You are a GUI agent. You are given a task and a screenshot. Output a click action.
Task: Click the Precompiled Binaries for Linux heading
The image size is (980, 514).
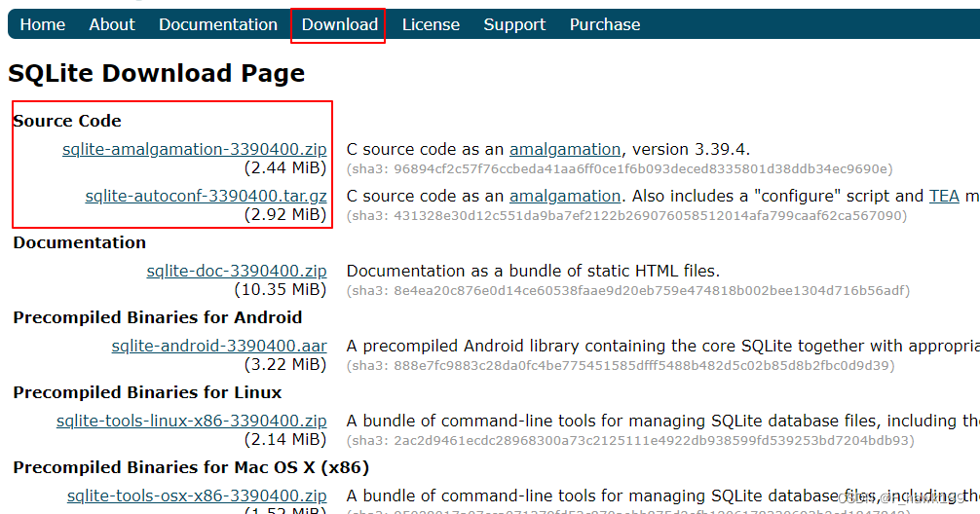147,392
